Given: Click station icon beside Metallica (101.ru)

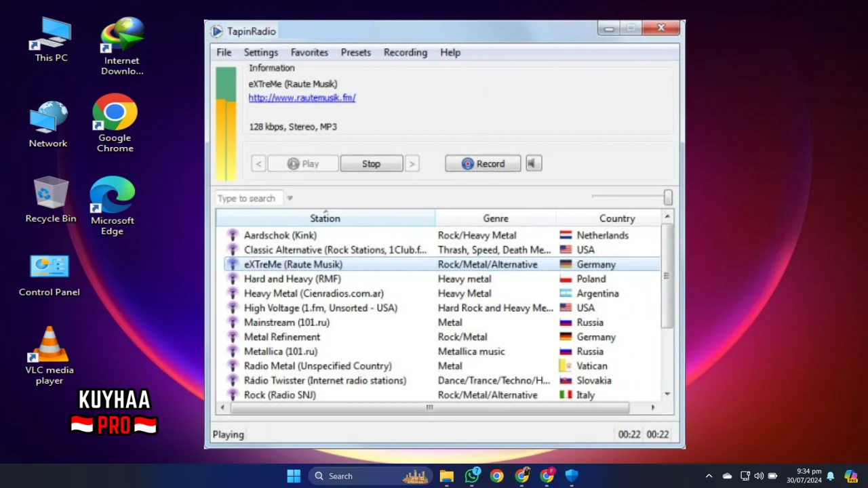Looking at the screenshot, I should click(233, 351).
